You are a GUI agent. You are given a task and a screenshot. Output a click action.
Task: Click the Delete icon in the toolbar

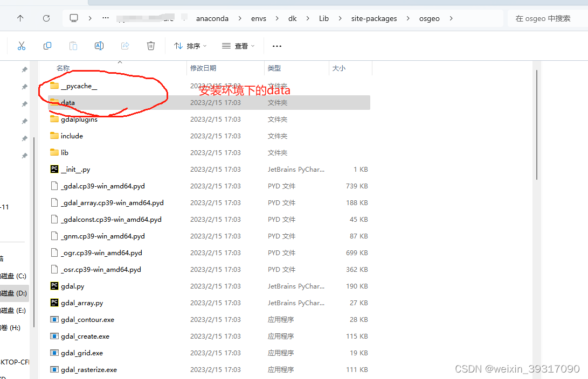(x=150, y=46)
